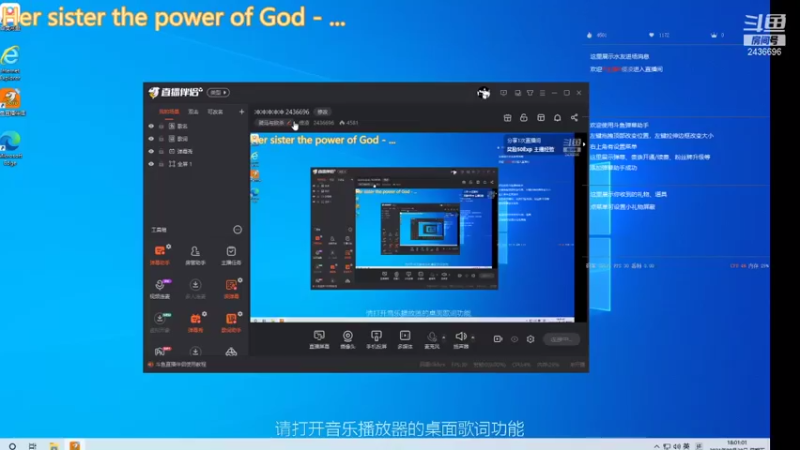Viewport: 800px width, 450px height.
Task: Select the first scene tab highlighted in orange
Action: (169, 111)
